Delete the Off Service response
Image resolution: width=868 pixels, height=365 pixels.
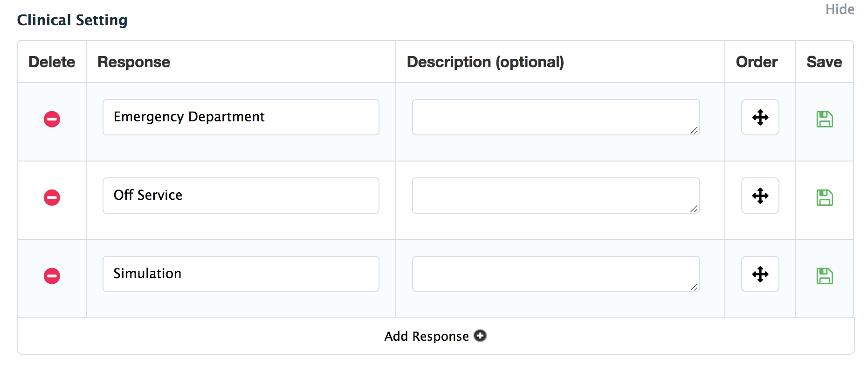point(52,197)
